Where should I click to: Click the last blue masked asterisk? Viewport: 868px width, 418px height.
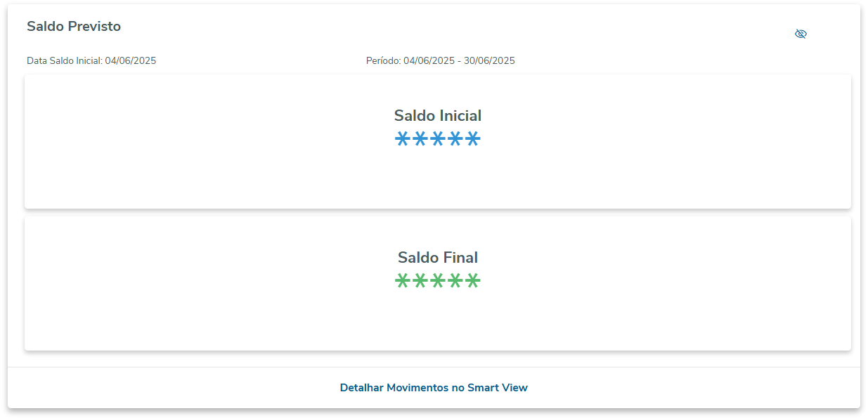tap(473, 139)
